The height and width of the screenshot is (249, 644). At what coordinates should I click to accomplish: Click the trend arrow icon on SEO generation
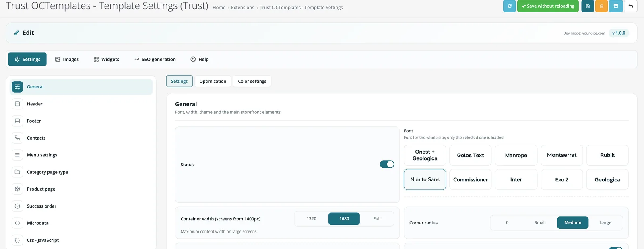[136, 59]
